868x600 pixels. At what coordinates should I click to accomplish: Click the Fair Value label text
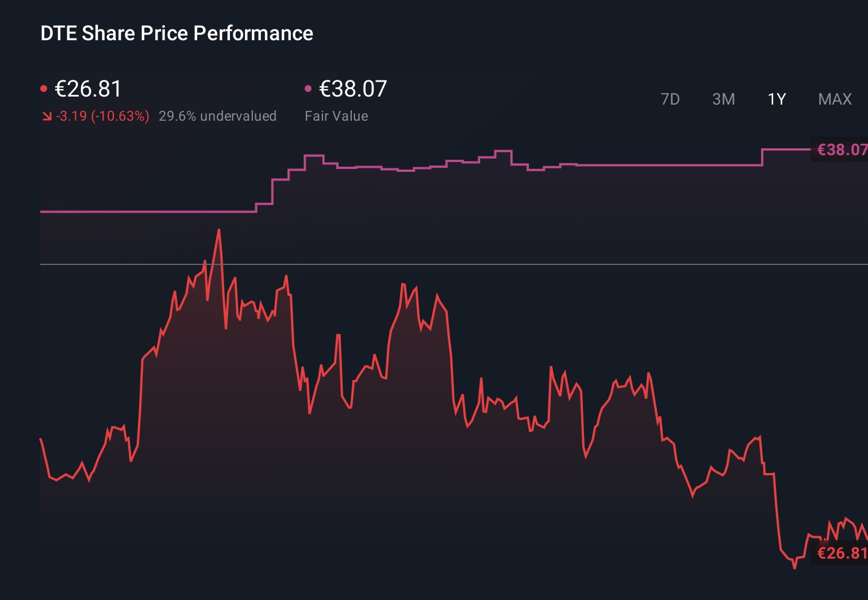tap(336, 116)
